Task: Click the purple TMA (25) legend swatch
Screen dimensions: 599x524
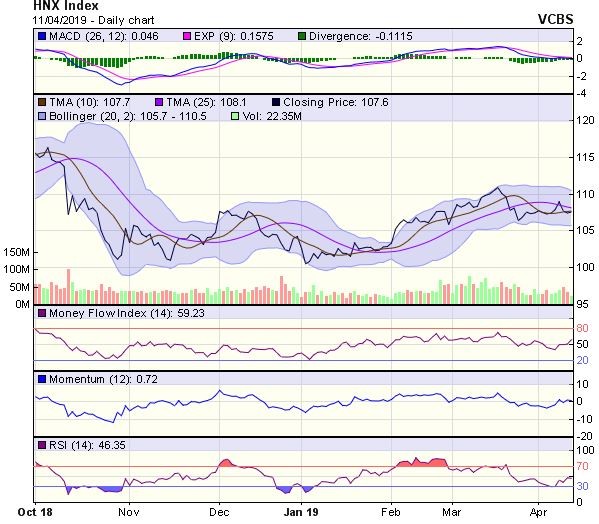Action: point(159,102)
